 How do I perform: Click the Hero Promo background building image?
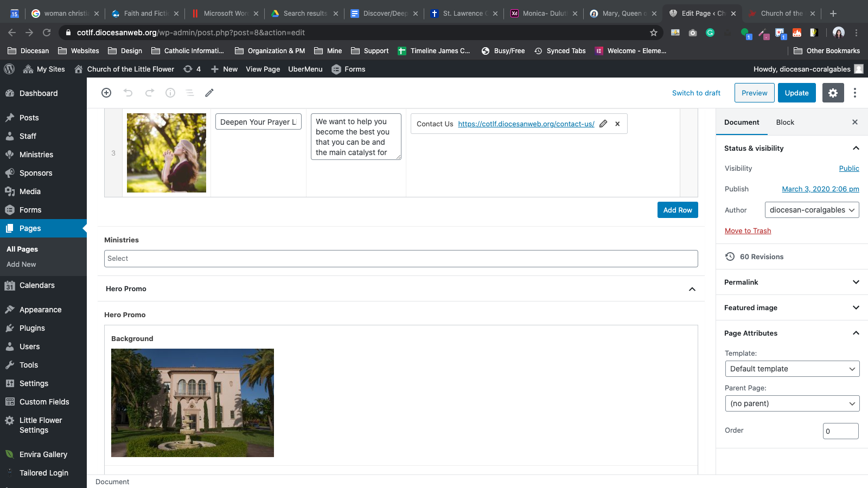(193, 403)
